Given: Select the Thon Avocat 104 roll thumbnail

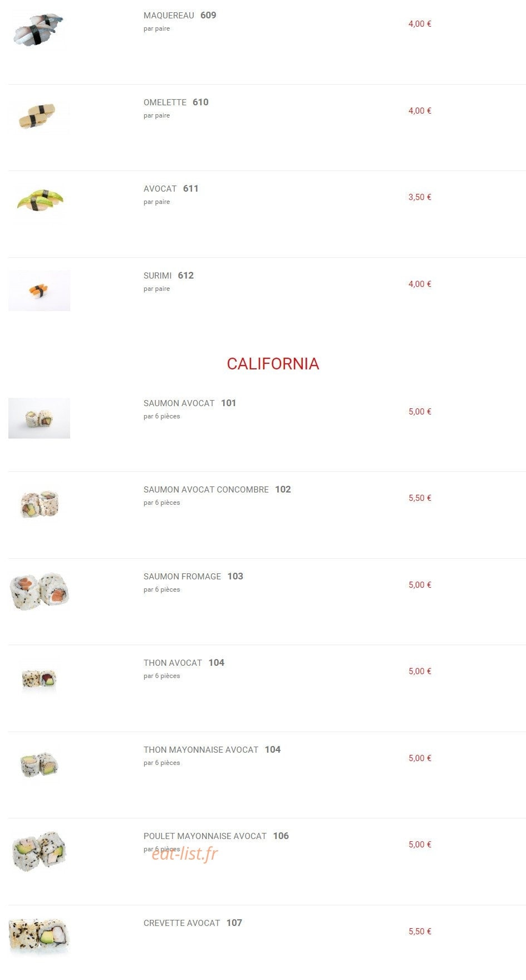Looking at the screenshot, I should tap(39, 678).
